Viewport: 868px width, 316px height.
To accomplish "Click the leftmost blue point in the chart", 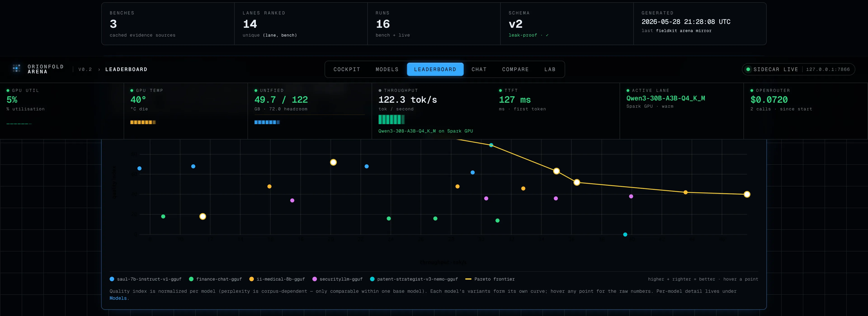I will click(x=139, y=168).
